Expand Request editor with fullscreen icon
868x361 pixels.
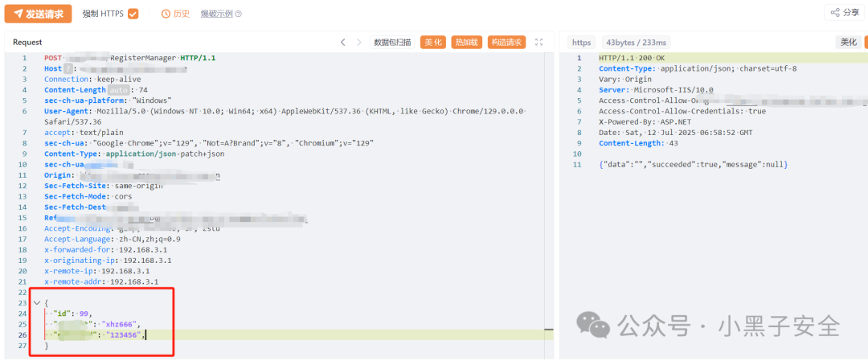click(538, 42)
